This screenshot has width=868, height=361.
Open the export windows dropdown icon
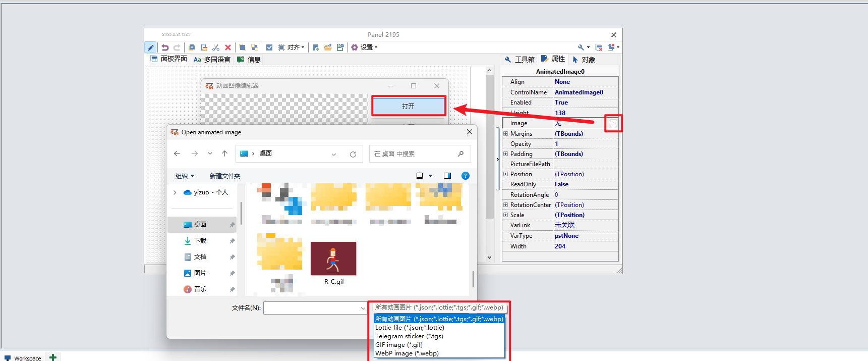pos(613,47)
